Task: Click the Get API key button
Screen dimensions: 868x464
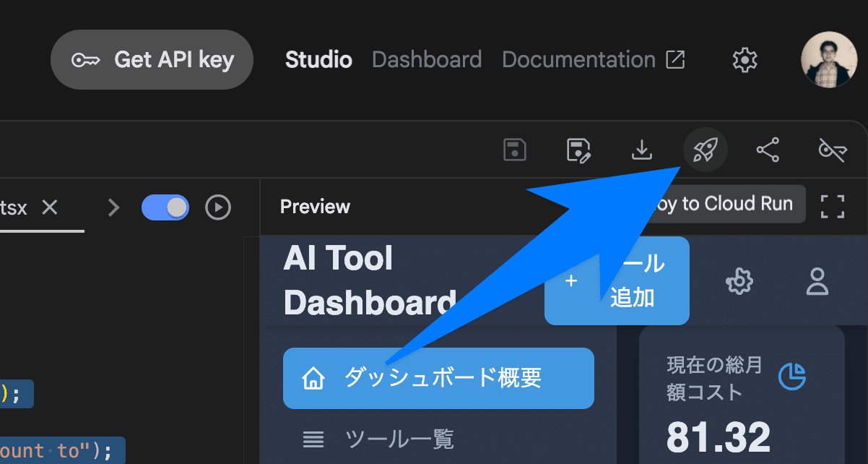Action: [152, 60]
